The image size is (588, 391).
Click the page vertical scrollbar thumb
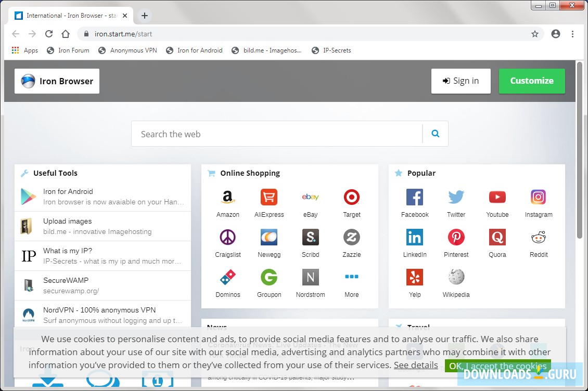579,150
